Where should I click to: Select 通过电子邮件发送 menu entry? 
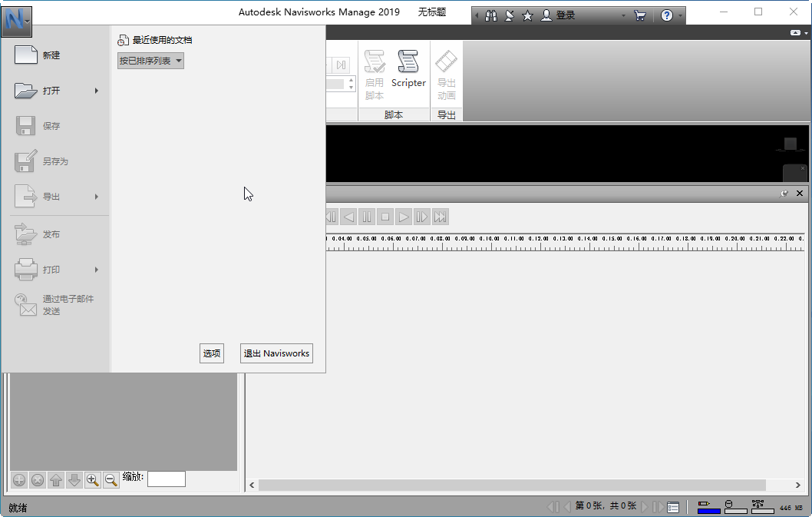point(54,305)
